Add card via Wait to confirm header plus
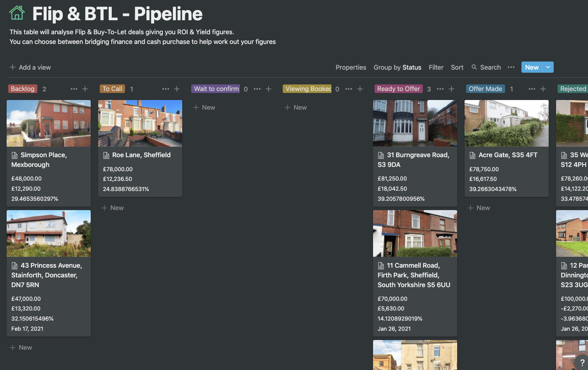The width and height of the screenshot is (588, 370). 268,89
